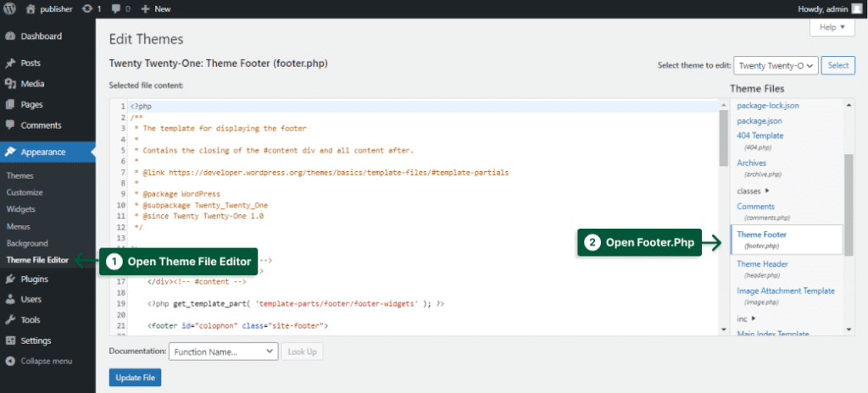Click the WordPress logo icon in admin bar
868x393 pixels.
9,8
